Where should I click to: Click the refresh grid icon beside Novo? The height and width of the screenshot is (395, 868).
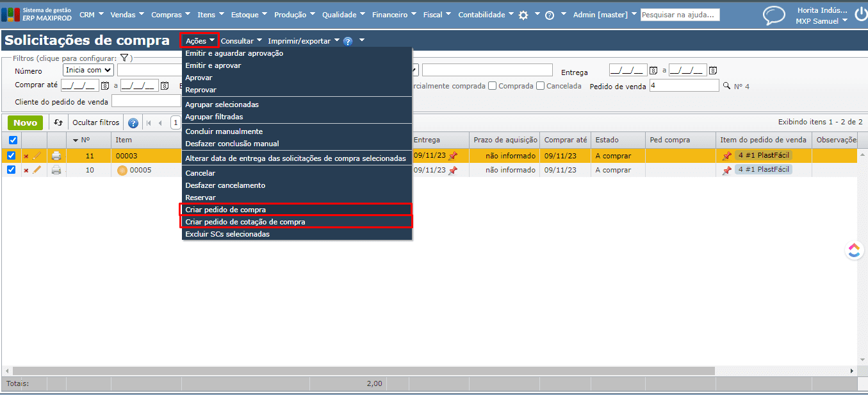[x=58, y=122]
